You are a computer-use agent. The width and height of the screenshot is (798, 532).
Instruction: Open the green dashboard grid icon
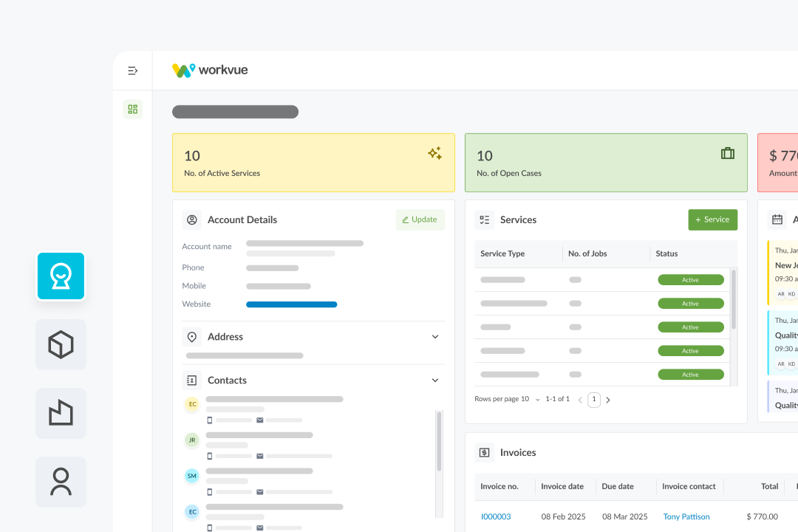(x=132, y=109)
